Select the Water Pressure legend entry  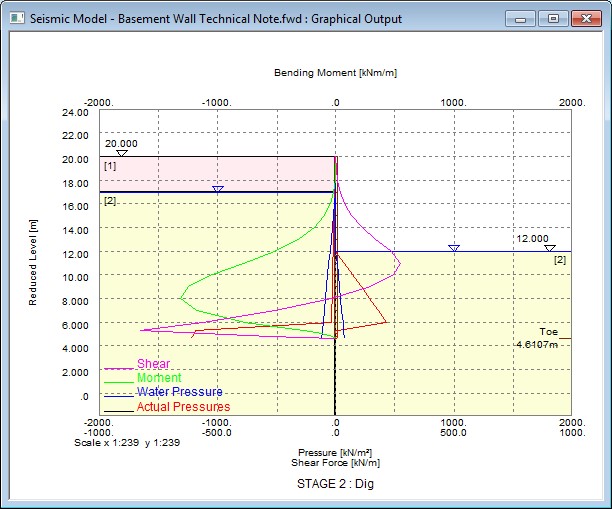click(x=180, y=392)
